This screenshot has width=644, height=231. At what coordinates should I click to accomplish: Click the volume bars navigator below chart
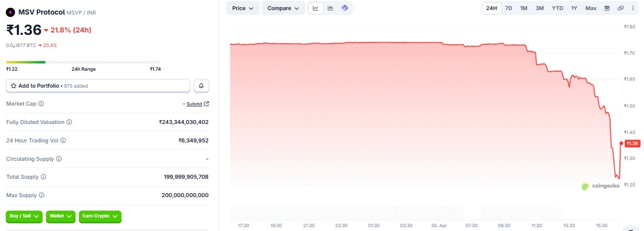click(x=396, y=213)
